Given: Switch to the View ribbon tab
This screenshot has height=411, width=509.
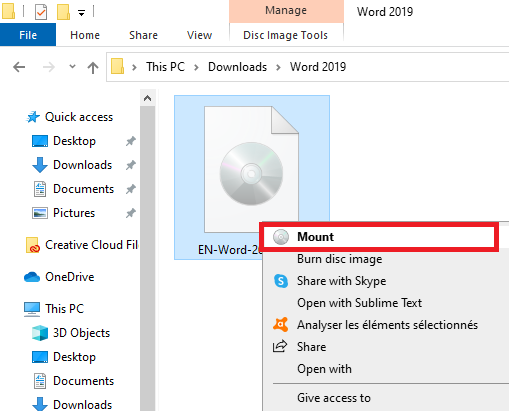Looking at the screenshot, I should pos(199,35).
